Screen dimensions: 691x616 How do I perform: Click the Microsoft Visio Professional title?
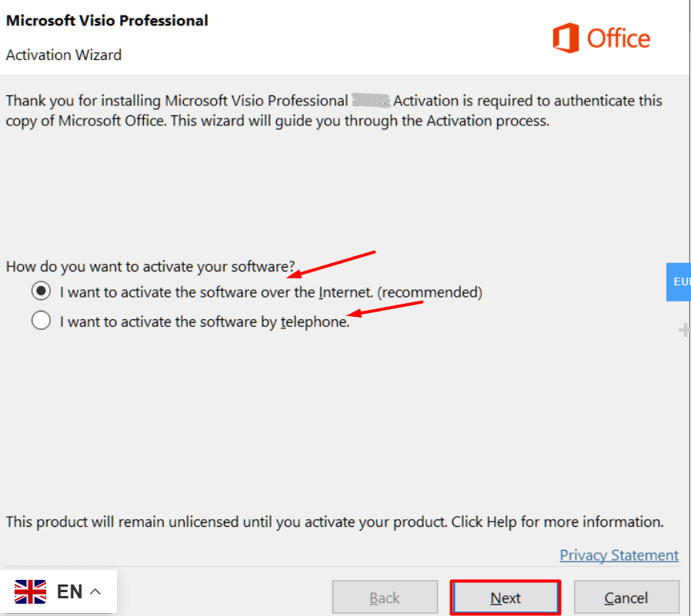tap(106, 20)
